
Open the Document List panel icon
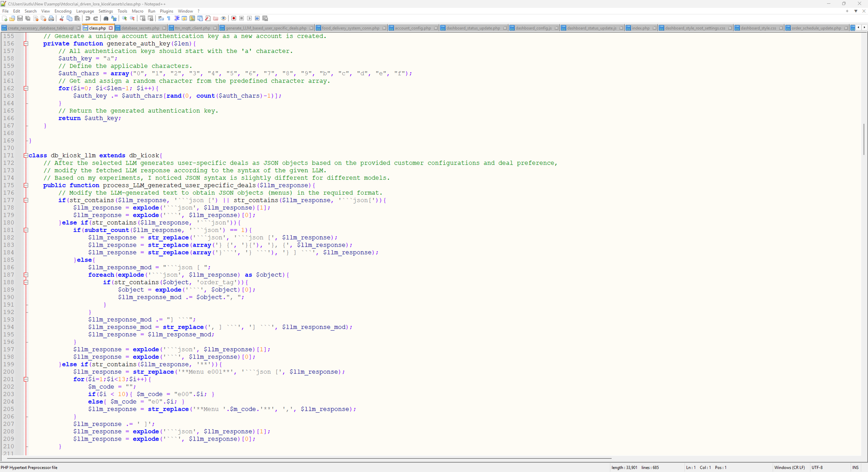[200, 18]
